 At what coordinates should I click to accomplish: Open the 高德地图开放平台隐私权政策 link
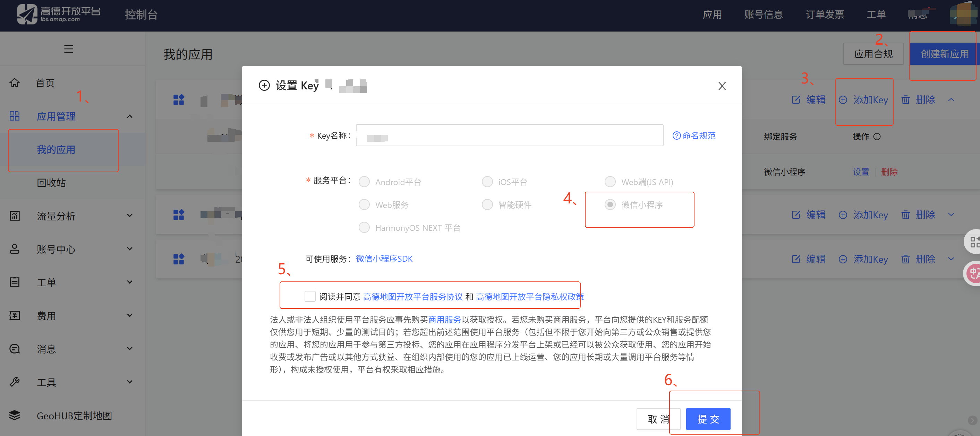point(530,296)
